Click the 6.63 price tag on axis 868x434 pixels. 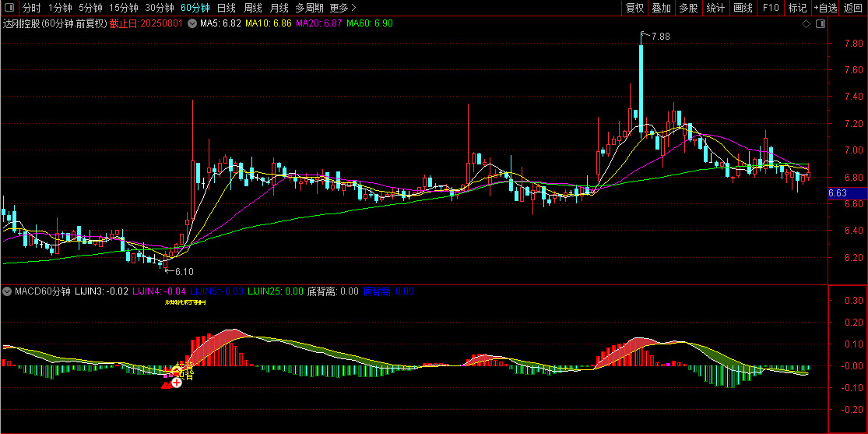click(x=838, y=193)
